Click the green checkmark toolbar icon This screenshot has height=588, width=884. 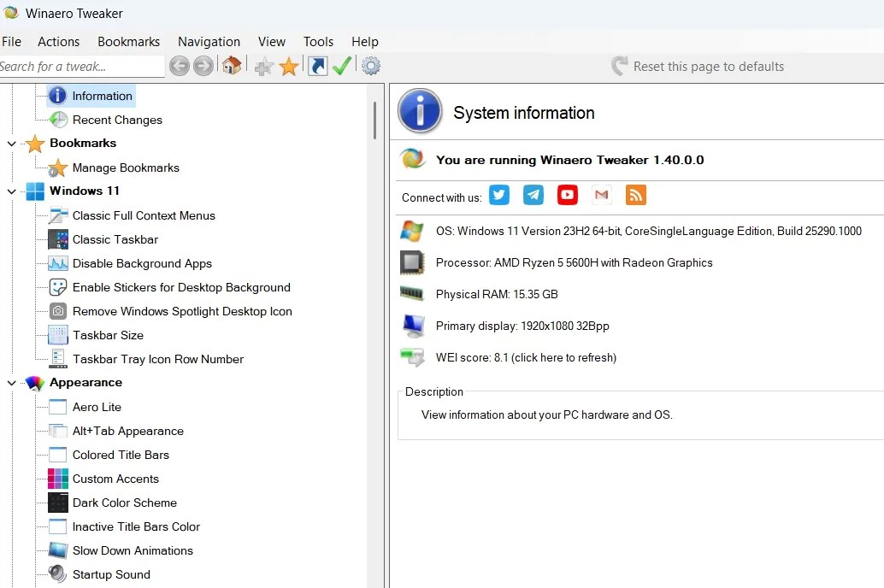point(342,66)
